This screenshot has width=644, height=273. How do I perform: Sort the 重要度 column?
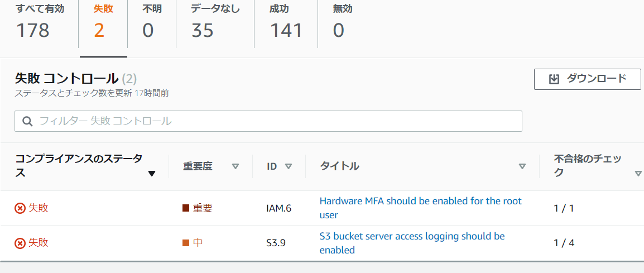tap(236, 166)
